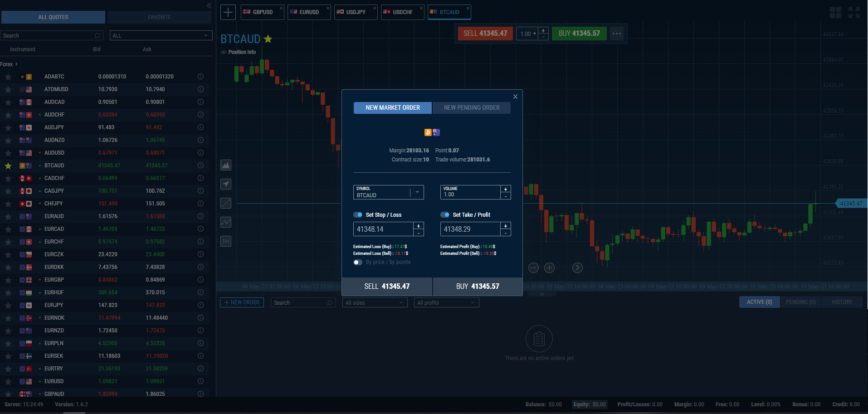Open the chart type area icon
The image size is (868, 414).
pyautogui.click(x=226, y=165)
